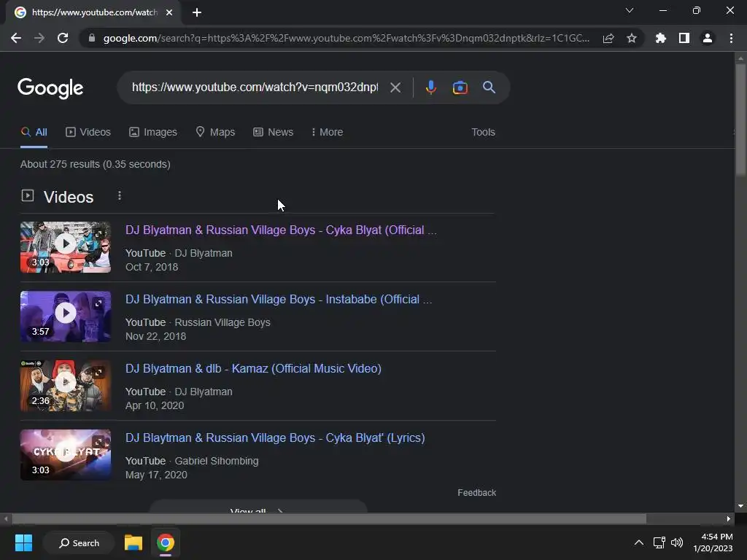747x560 pixels.
Task: Click 'Gabriel Sihombing' channel text
Action: tap(217, 461)
